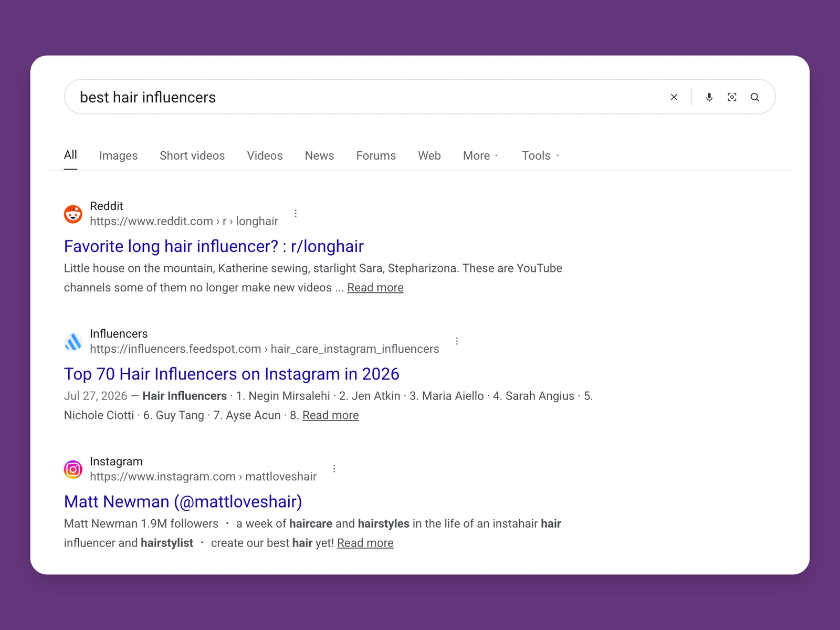Click the reddit.com › r › longhair URL
Image resolution: width=840 pixels, height=630 pixels.
(x=184, y=221)
